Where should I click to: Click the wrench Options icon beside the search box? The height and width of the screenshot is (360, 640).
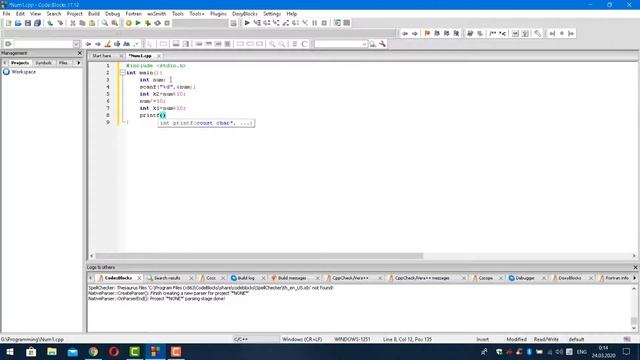pos(382,44)
